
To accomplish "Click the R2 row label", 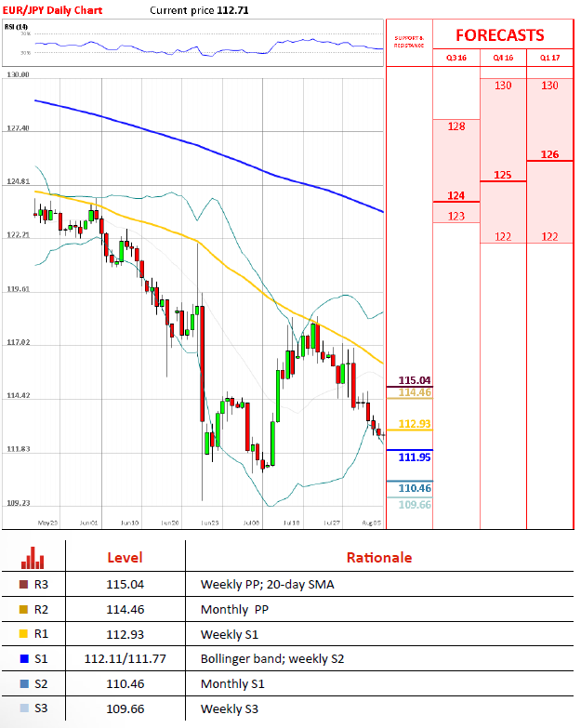I will [x=41, y=609].
